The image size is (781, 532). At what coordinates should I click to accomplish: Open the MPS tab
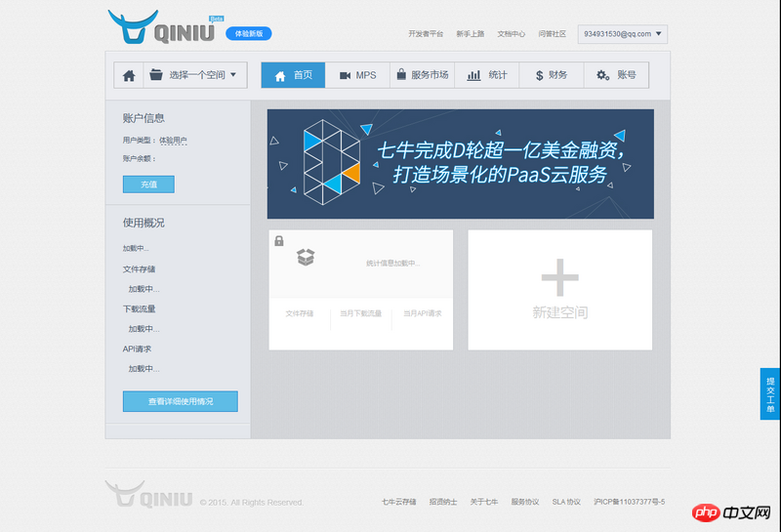pos(357,75)
